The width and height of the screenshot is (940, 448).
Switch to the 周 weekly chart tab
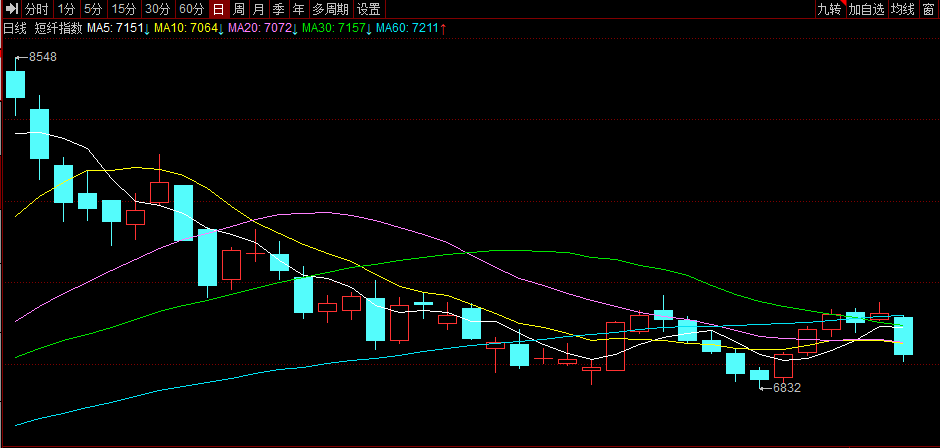pos(239,9)
